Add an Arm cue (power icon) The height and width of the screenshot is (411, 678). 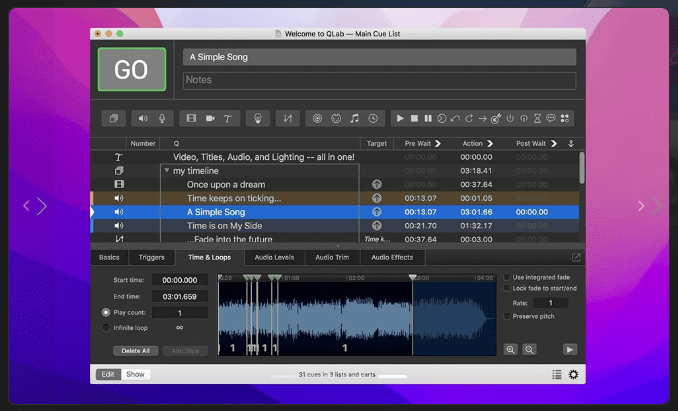click(x=510, y=118)
